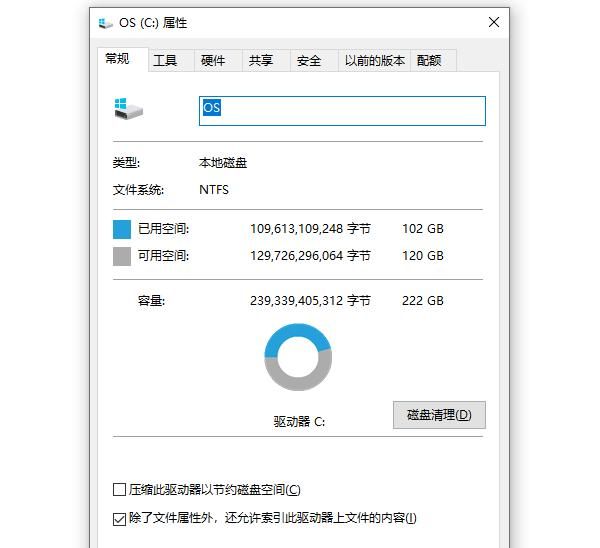Click the 可用空间 label
The image size is (600, 548).
point(163,256)
